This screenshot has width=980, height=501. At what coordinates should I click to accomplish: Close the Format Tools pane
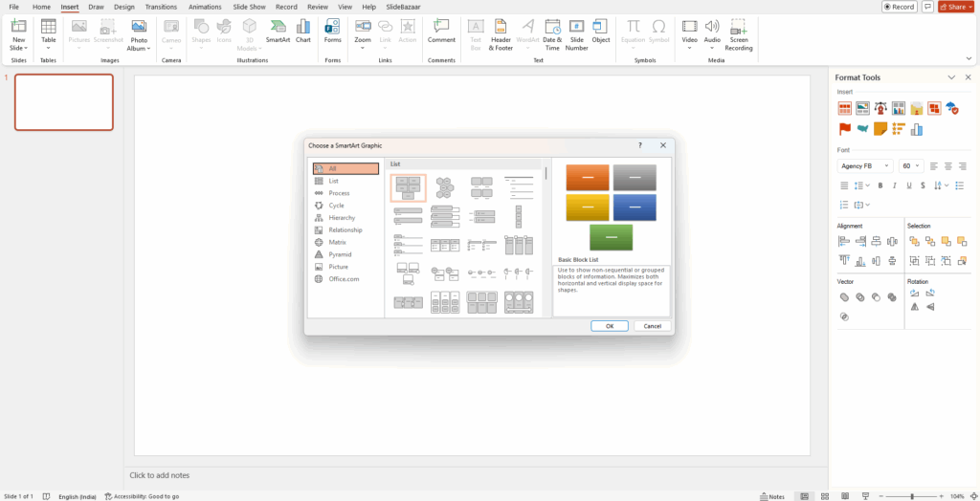969,77
